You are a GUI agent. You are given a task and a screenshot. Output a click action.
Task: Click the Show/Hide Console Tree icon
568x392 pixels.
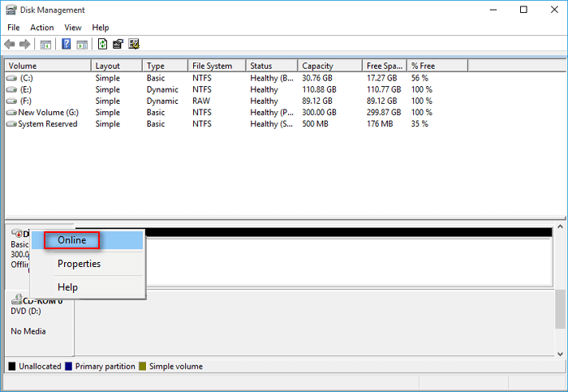[46, 44]
